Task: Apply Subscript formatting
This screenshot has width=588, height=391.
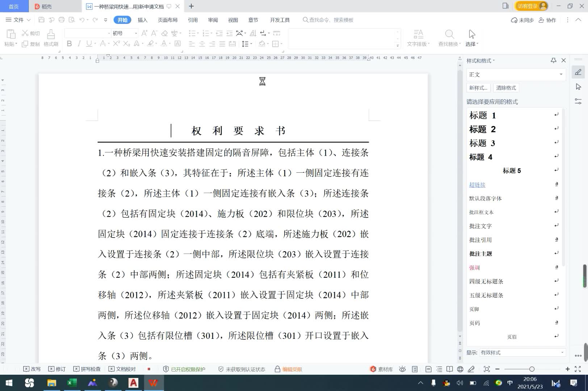Action: [126, 44]
